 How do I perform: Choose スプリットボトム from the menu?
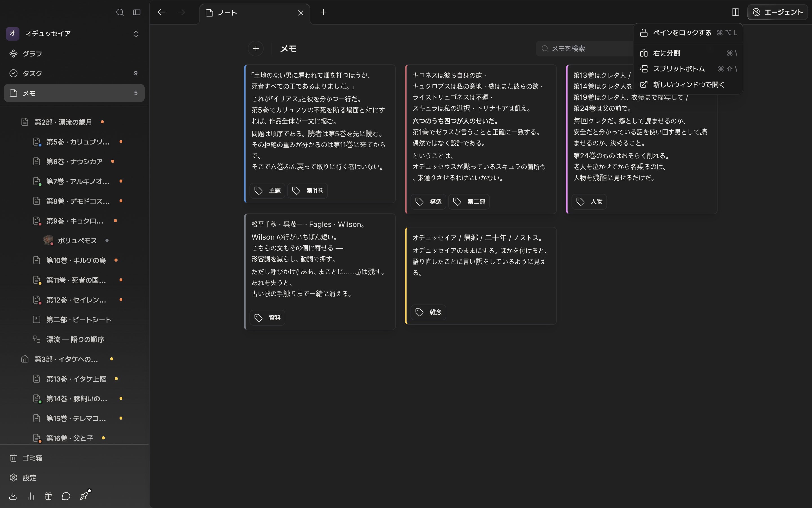click(688, 69)
